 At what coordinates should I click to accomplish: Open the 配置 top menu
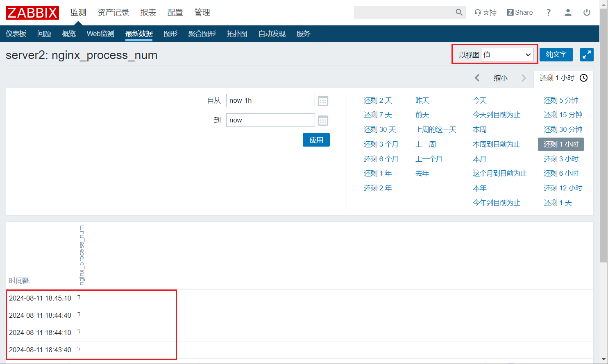coord(175,13)
